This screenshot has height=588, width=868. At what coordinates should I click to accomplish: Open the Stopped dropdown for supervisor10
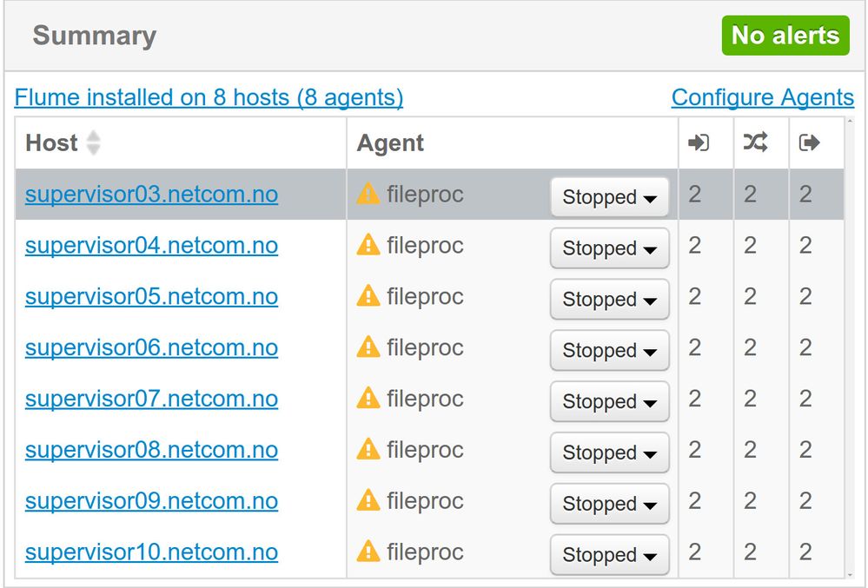[x=609, y=555]
